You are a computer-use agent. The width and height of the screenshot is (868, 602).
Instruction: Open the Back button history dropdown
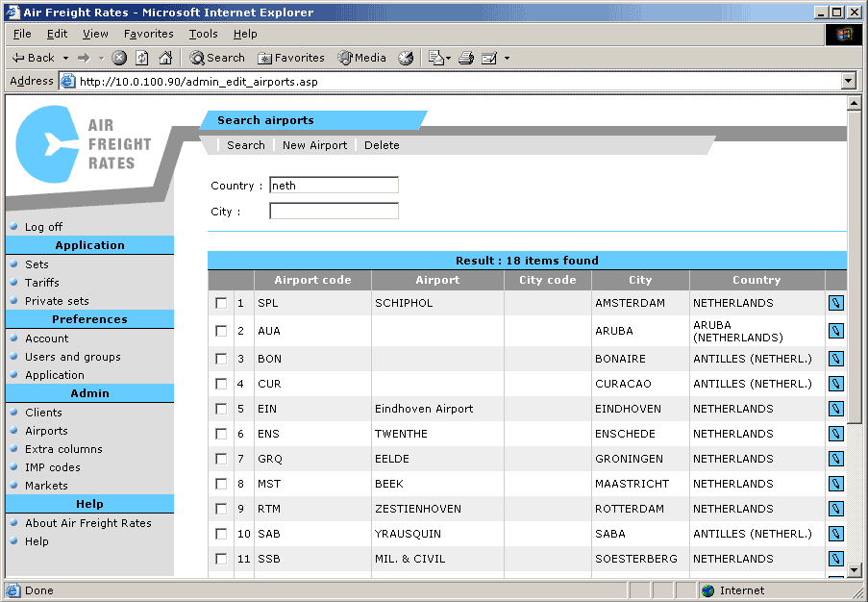pos(66,58)
